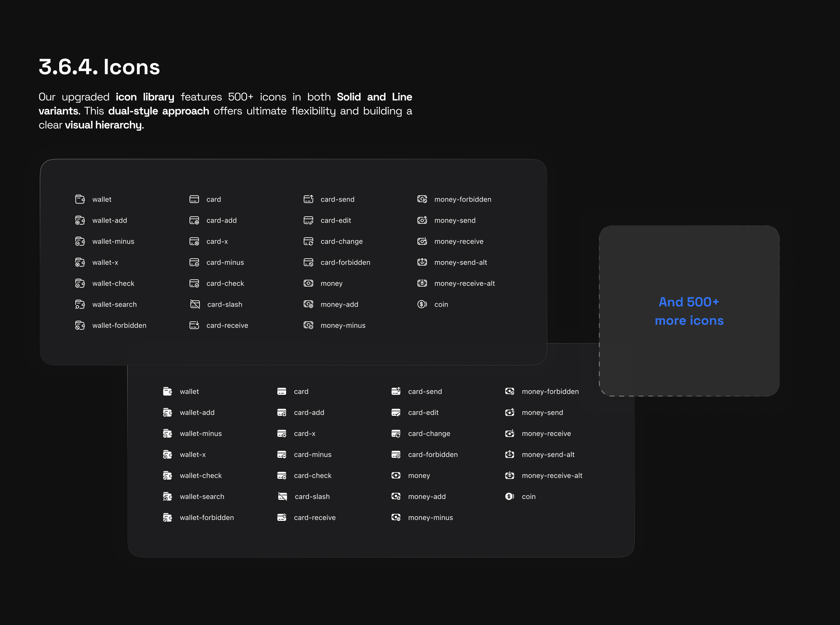Click the line 'money-minus' label
This screenshot has width=840, height=625.
pyautogui.click(x=343, y=325)
